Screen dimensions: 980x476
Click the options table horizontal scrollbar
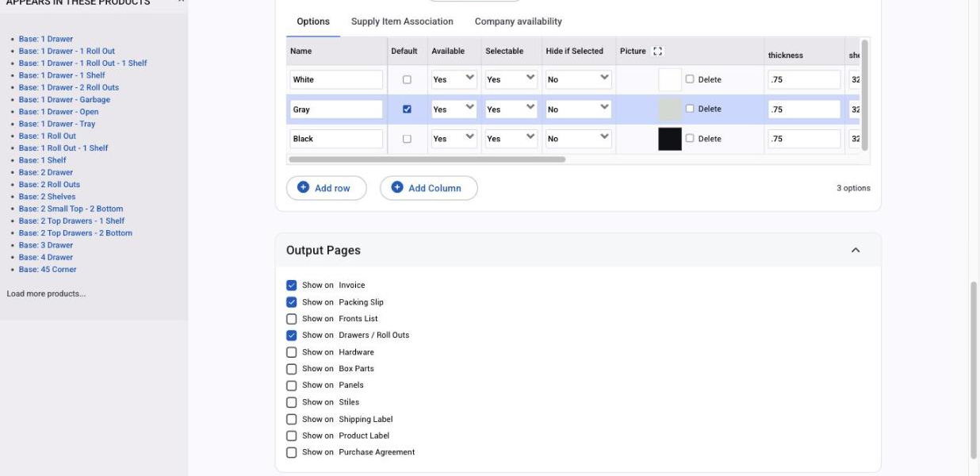427,159
